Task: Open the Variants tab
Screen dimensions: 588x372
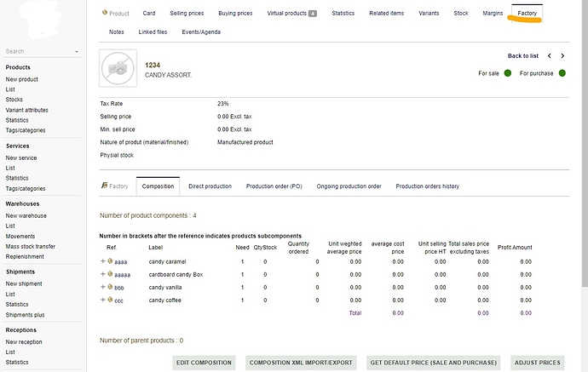Action: (x=429, y=13)
